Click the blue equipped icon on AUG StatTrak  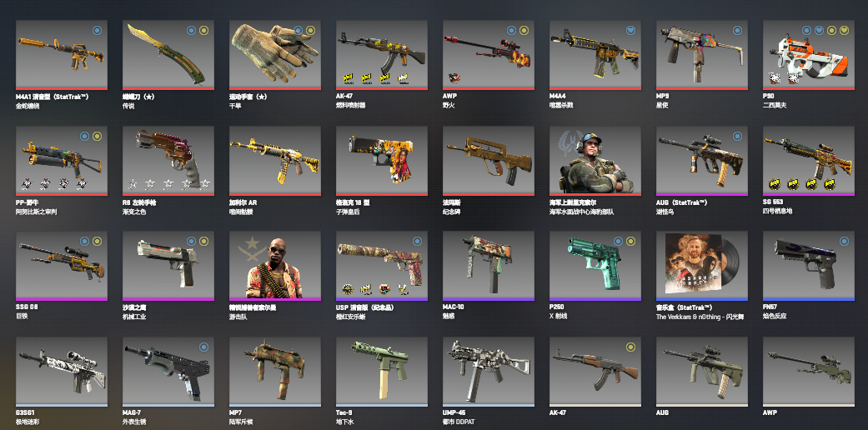(737, 136)
